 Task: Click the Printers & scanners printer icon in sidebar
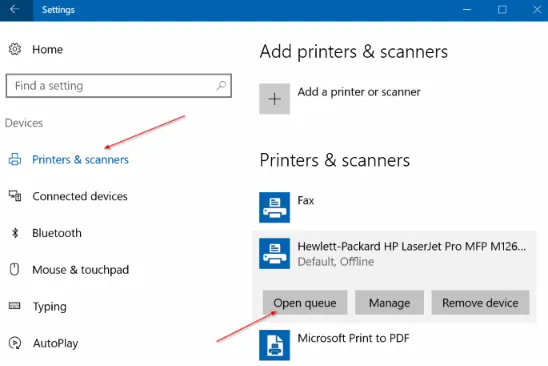(x=15, y=159)
